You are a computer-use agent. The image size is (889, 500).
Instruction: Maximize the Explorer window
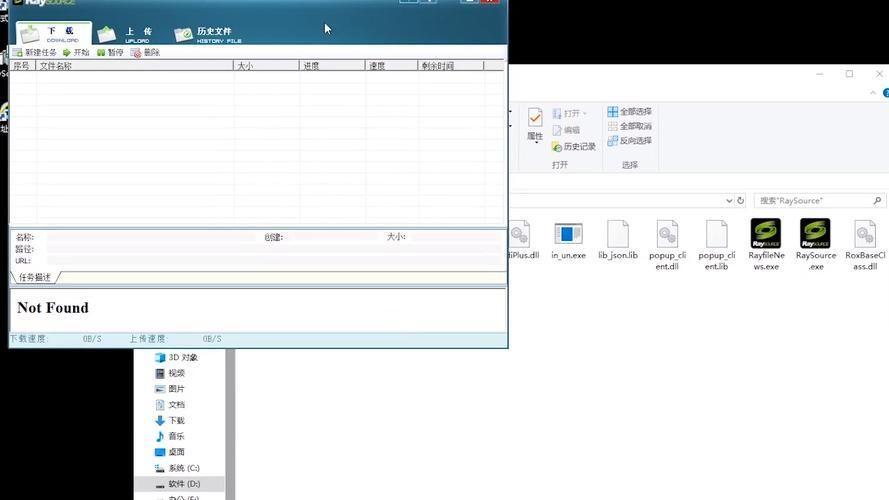click(849, 74)
